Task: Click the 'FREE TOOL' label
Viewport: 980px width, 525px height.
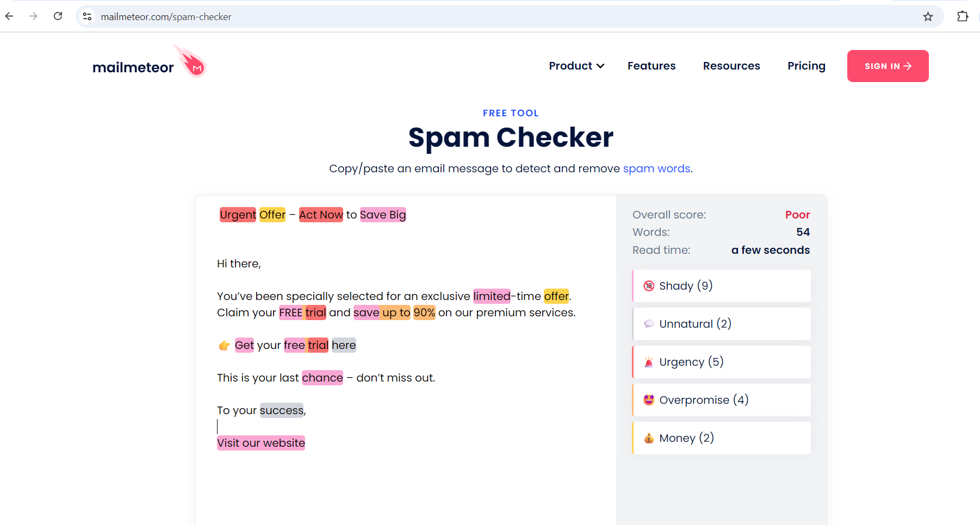Action: 511,113
